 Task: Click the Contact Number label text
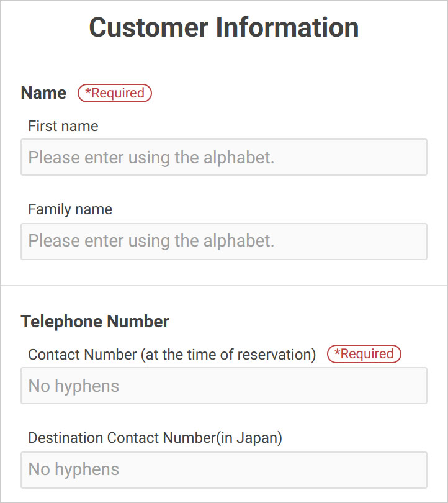(82, 355)
